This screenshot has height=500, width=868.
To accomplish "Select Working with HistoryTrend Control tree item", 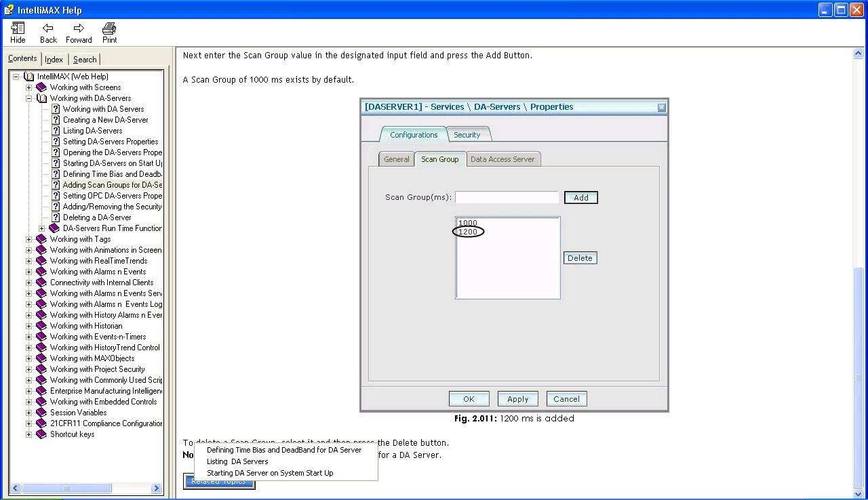I will (105, 348).
